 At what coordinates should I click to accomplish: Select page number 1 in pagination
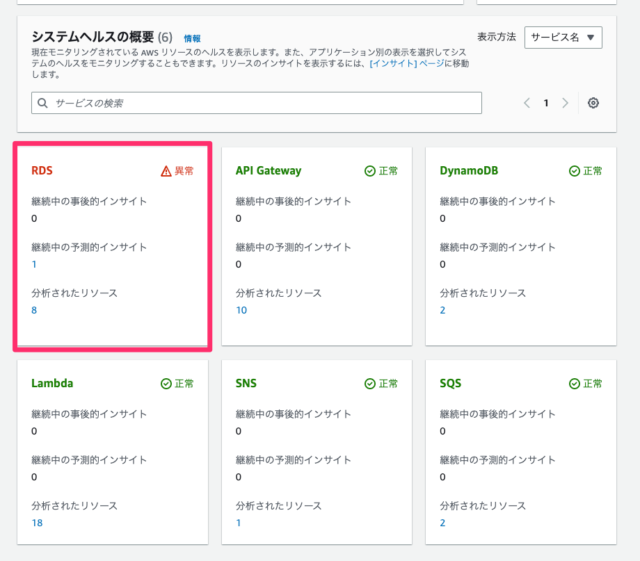click(x=546, y=103)
